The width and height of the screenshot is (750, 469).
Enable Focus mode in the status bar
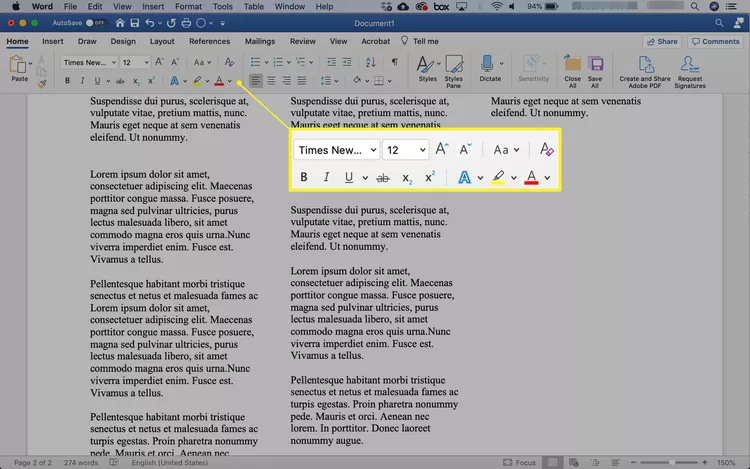[x=518, y=463]
